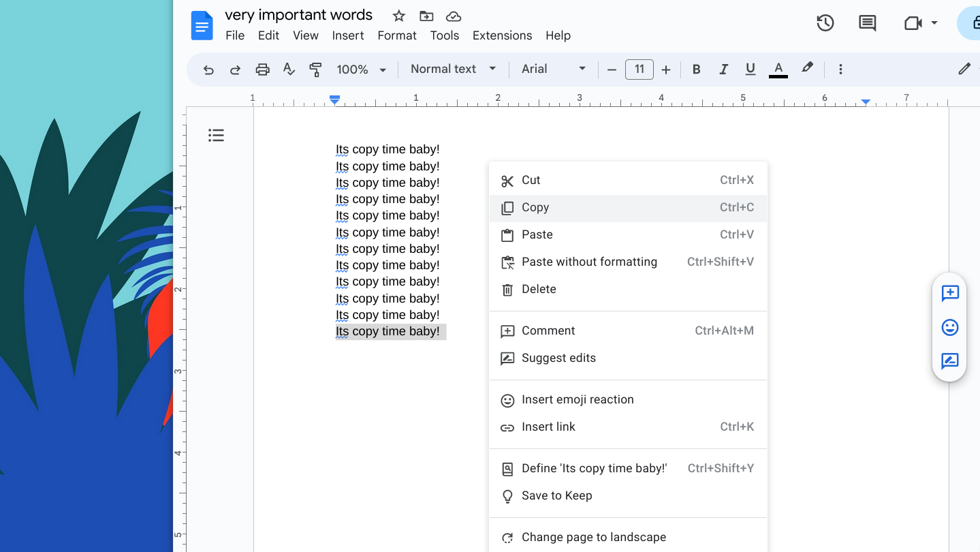This screenshot has width=980, height=552.
Task: Expand the video call options arrow
Action: pos(934,23)
